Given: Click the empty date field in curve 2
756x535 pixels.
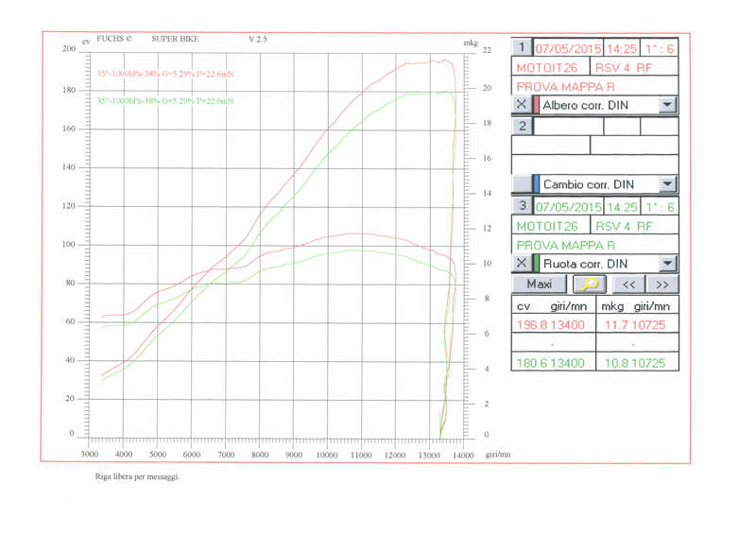Looking at the screenshot, I should tap(568, 126).
